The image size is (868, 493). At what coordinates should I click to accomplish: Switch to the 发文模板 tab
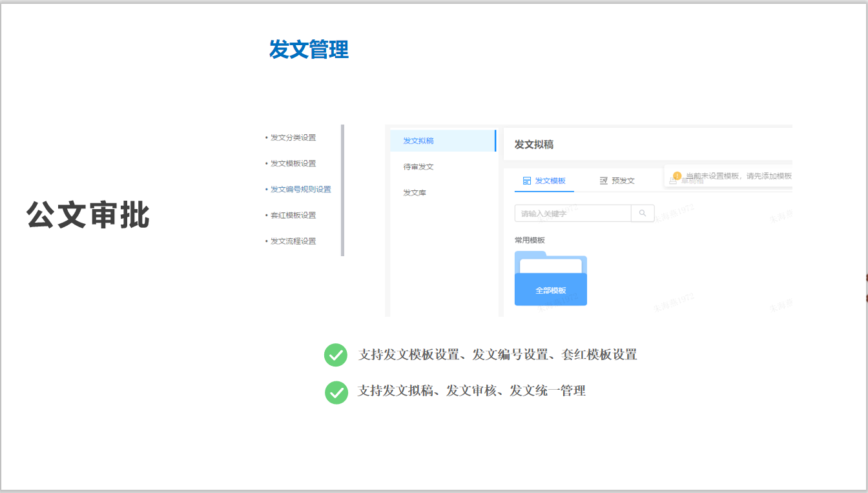pyautogui.click(x=544, y=181)
